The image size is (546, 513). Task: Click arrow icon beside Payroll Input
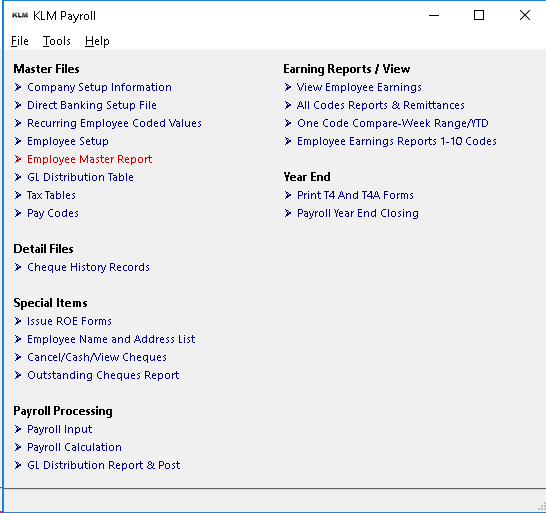(18, 429)
